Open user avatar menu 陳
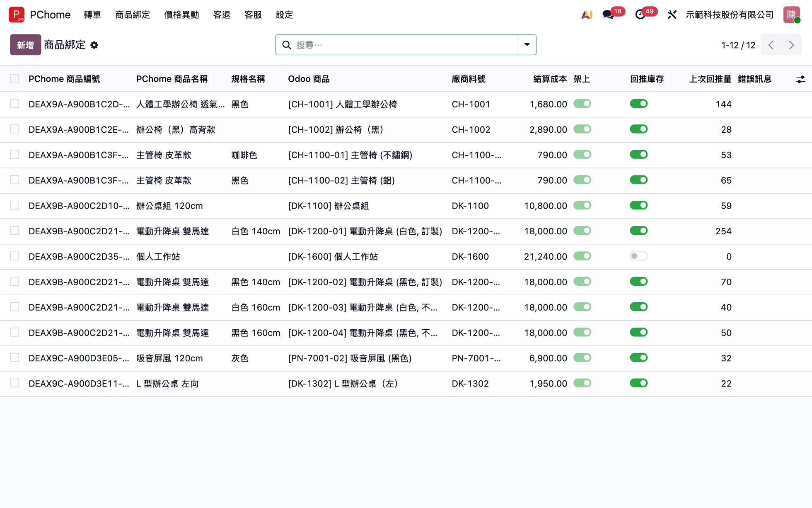Image resolution: width=812 pixels, height=508 pixels. [x=791, y=15]
